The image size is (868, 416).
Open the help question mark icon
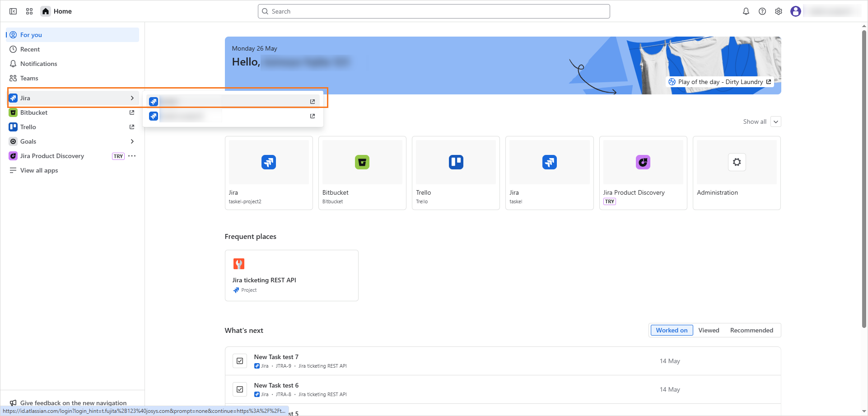tap(762, 11)
